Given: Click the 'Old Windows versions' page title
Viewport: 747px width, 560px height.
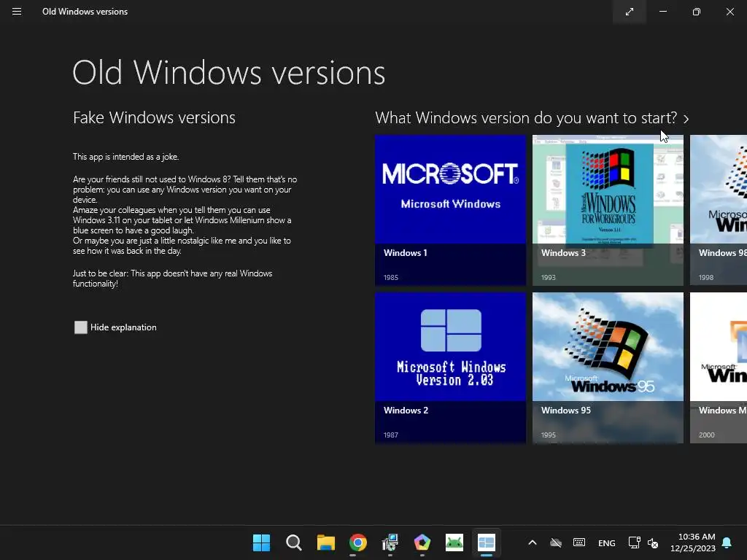Looking at the screenshot, I should tap(228, 73).
